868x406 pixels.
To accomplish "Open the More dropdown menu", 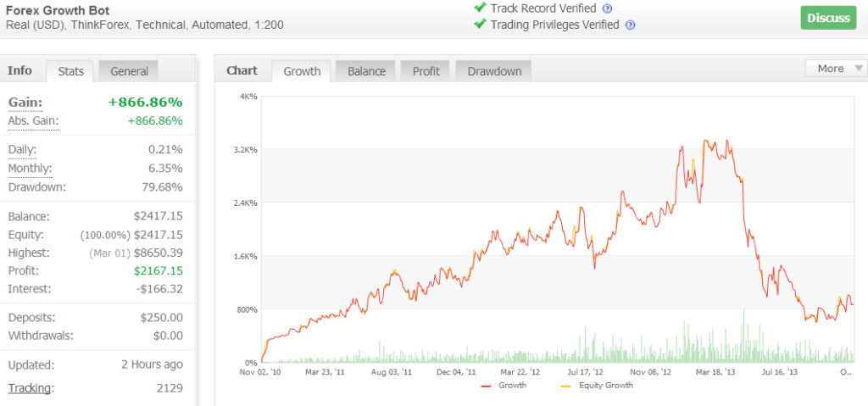I will click(x=836, y=69).
